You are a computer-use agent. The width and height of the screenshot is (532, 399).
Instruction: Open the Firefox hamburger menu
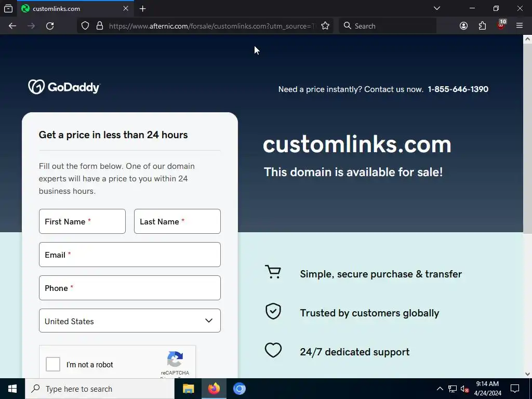(520, 26)
